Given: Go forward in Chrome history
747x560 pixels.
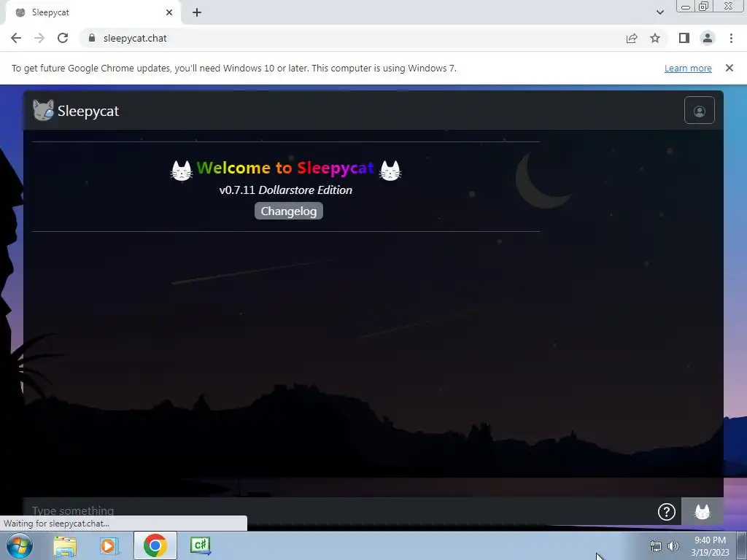Looking at the screenshot, I should click(39, 38).
